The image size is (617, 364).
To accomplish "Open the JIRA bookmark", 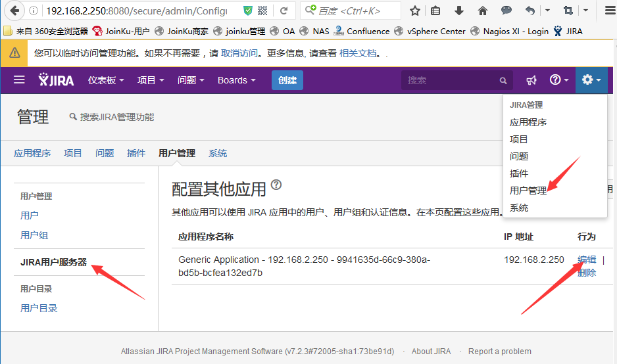I will click(568, 31).
